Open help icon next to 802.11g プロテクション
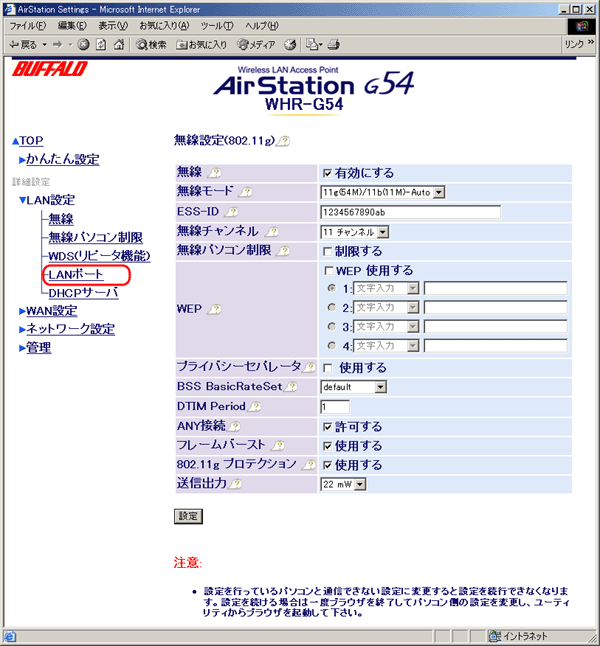The height and width of the screenshot is (646, 600). pos(309,465)
